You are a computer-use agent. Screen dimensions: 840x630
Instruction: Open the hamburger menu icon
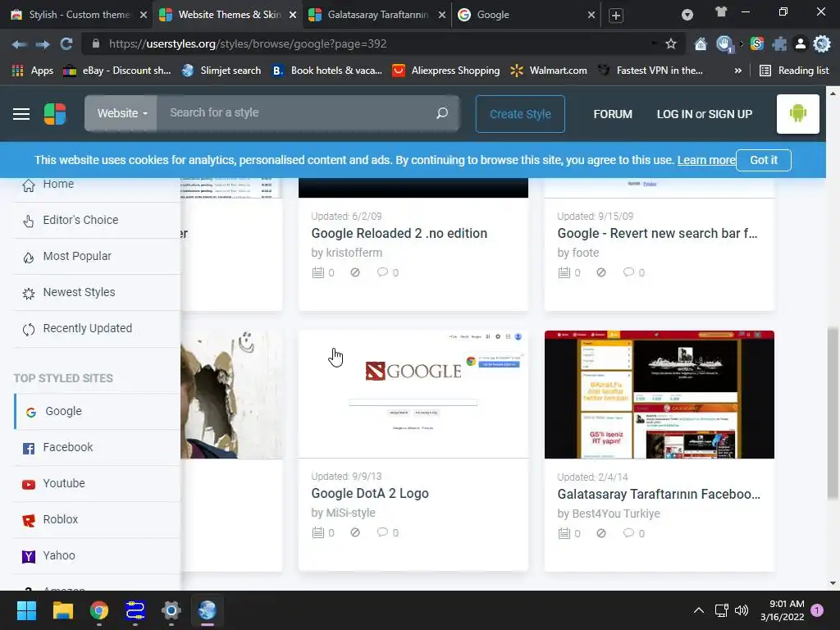21,114
